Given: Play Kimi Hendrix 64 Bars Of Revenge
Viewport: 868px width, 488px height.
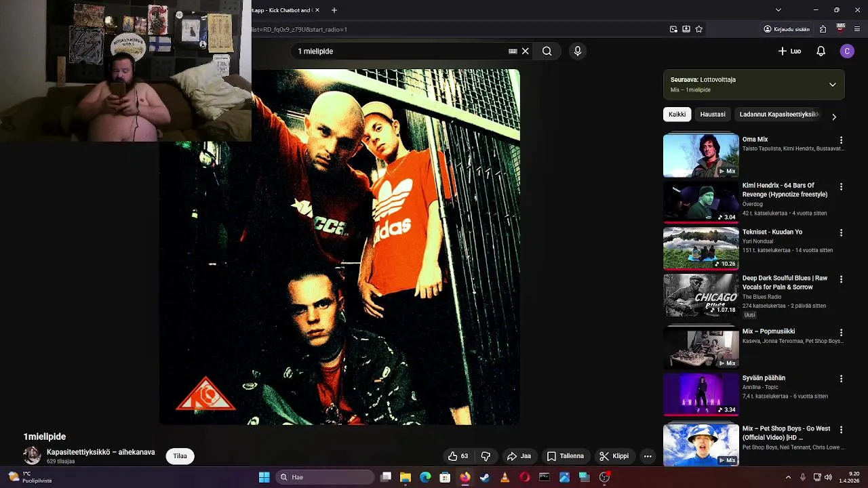Looking at the screenshot, I should pos(701,201).
